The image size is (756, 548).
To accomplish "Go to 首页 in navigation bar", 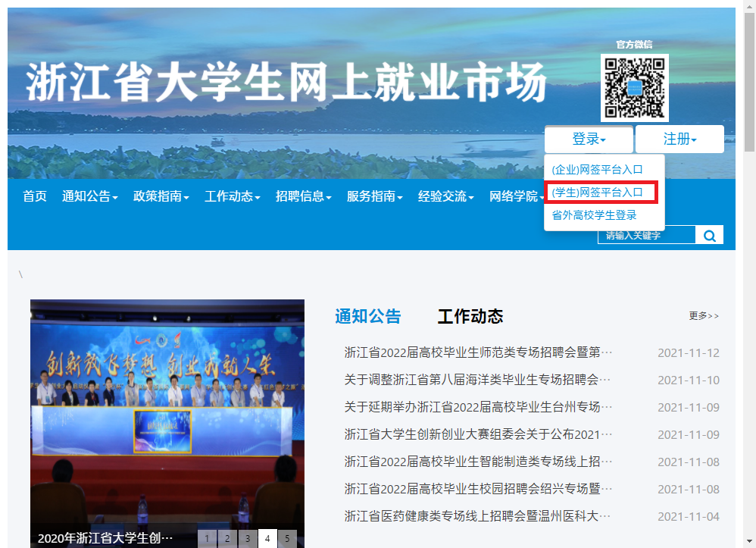I will point(35,196).
